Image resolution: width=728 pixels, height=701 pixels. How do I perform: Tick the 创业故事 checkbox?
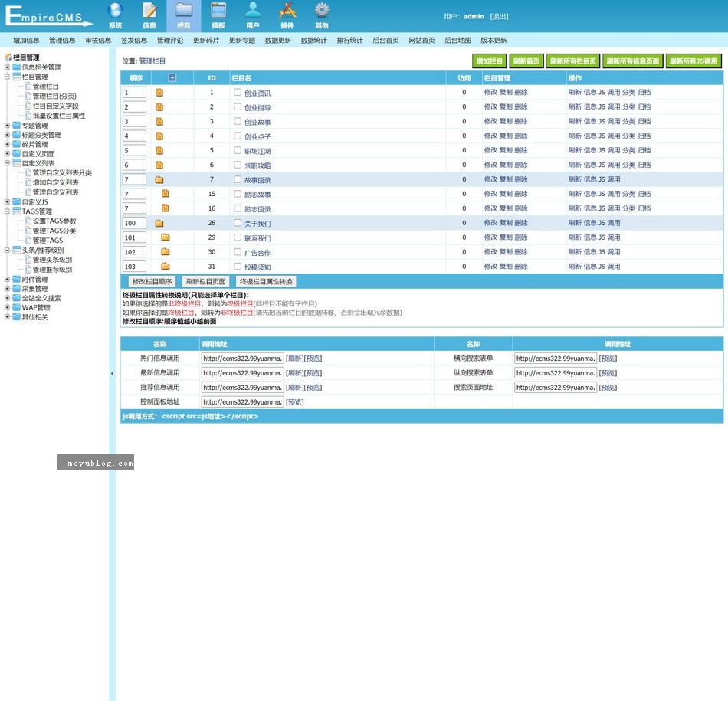click(238, 121)
